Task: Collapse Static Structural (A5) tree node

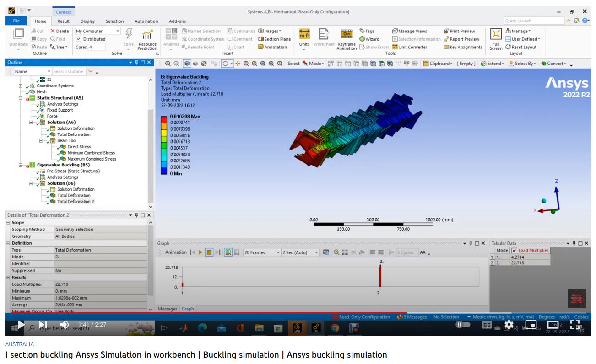Action: coord(21,98)
